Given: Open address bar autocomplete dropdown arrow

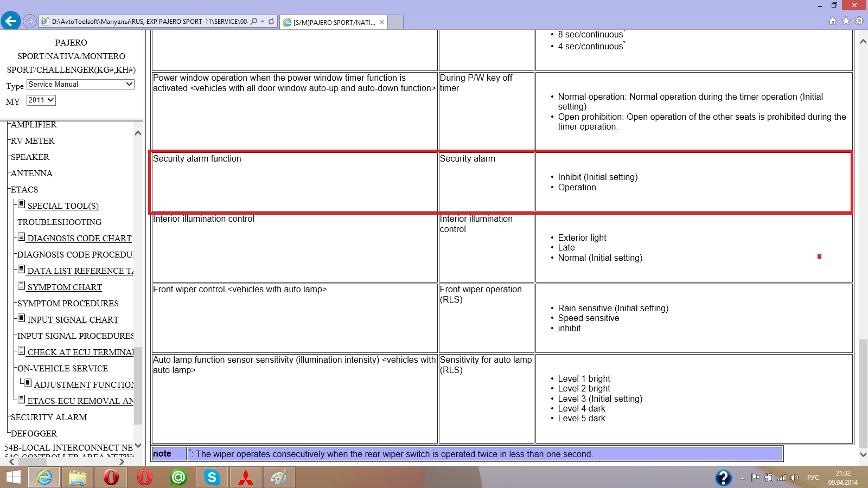Looking at the screenshot, I should click(x=263, y=22).
